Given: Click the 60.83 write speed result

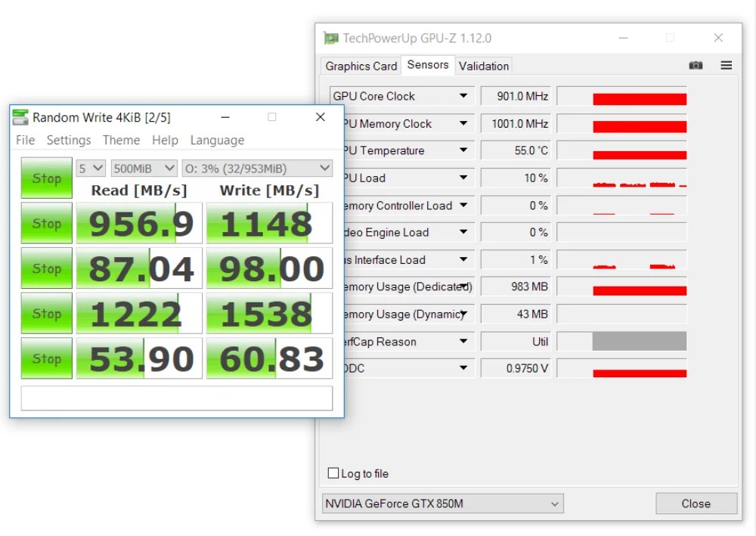Looking at the screenshot, I should point(269,358).
